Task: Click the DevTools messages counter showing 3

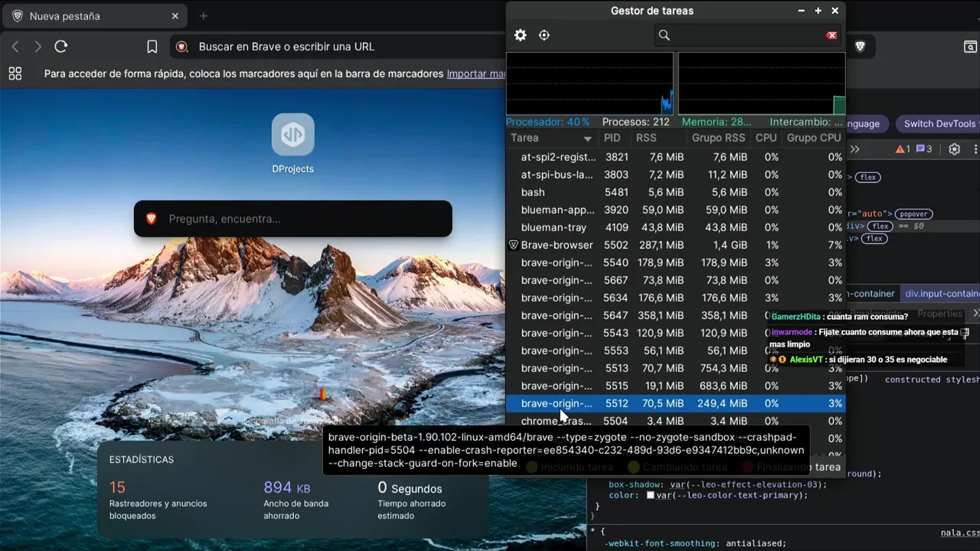Action: (x=924, y=149)
